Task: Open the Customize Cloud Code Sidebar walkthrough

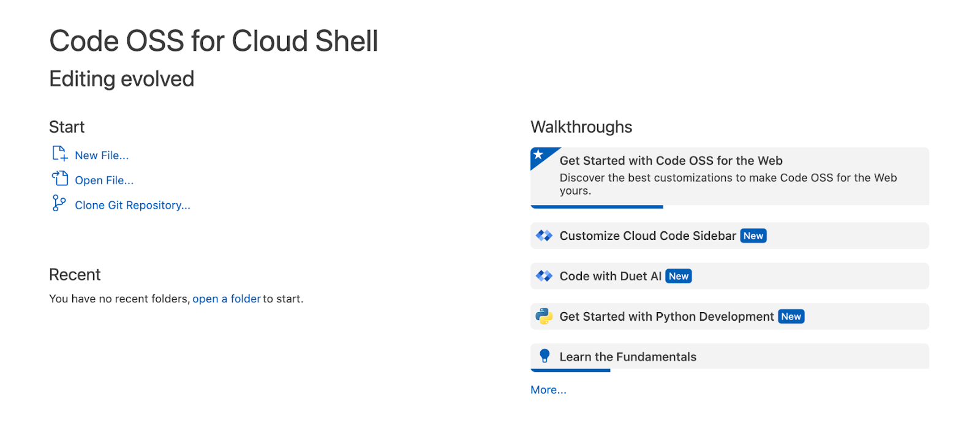Action: click(x=729, y=235)
